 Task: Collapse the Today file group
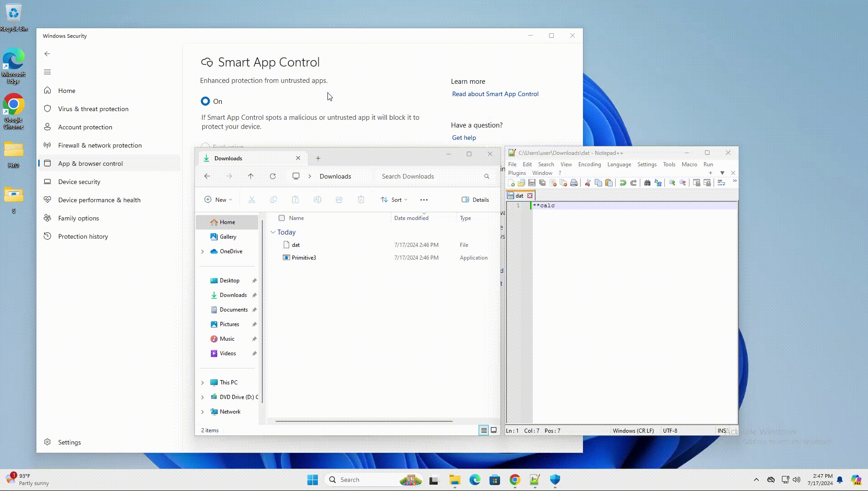click(273, 232)
